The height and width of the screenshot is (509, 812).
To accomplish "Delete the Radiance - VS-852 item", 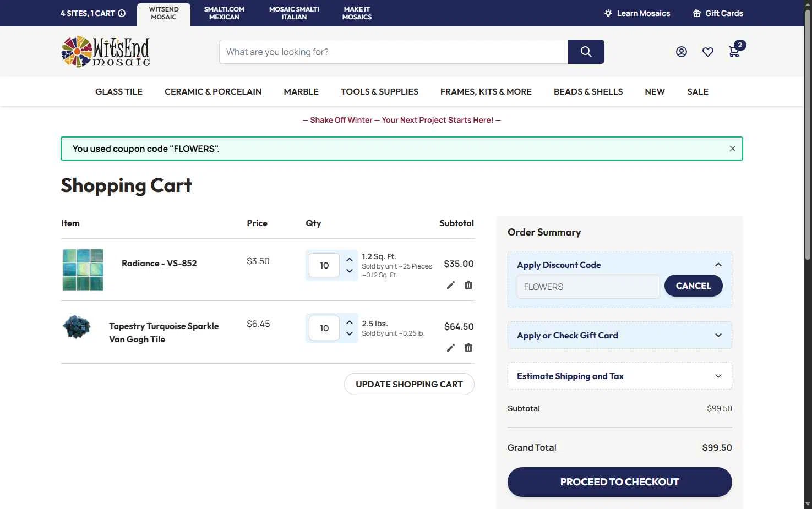I will click(x=468, y=285).
